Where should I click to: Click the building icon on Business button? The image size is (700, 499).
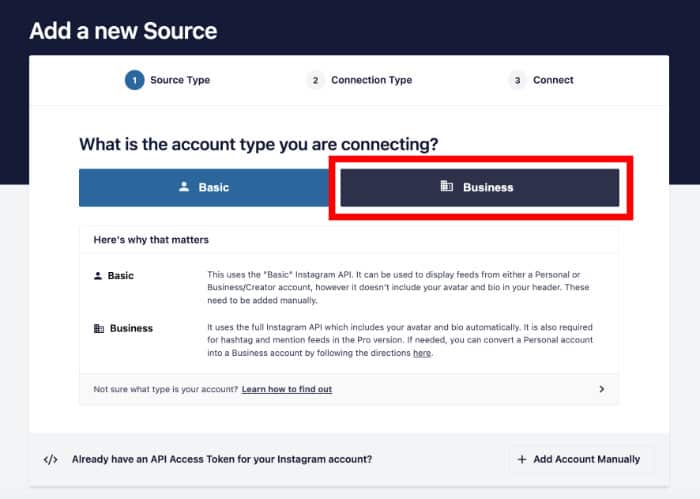tap(446, 186)
